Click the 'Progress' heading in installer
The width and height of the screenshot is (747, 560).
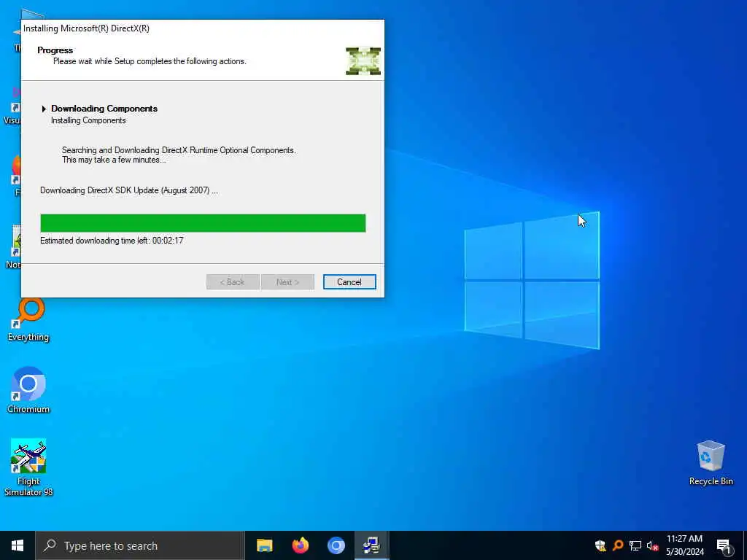(55, 50)
